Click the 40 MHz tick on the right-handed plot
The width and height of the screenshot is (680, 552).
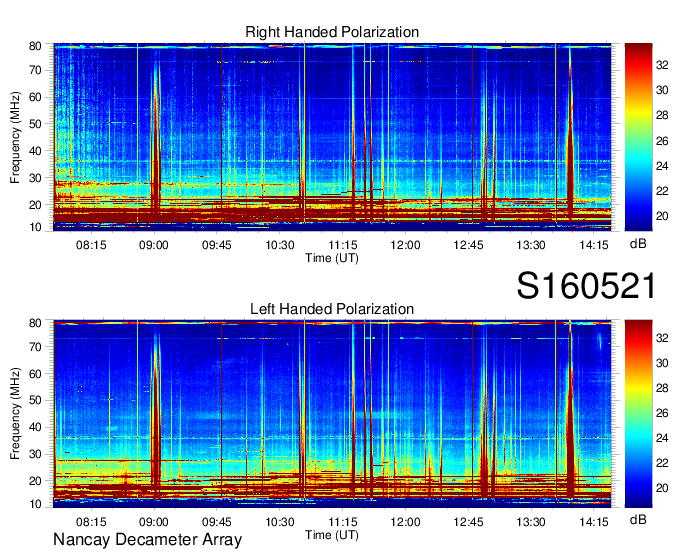pyautogui.click(x=35, y=151)
